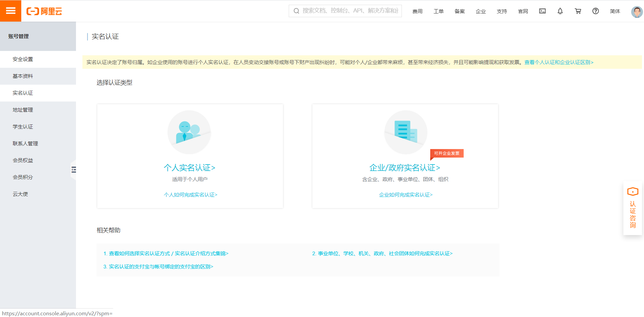Click 适用于个人用户 description text
The height and width of the screenshot is (317, 644).
tap(190, 179)
